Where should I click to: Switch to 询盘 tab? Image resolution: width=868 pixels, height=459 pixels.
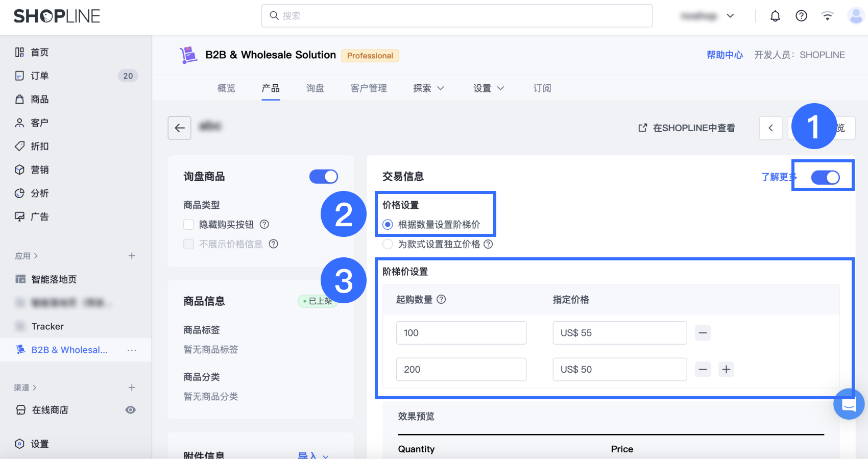[315, 88]
